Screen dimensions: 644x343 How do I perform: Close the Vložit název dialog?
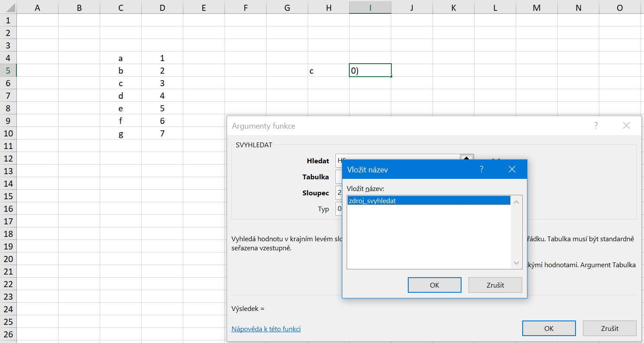click(x=512, y=169)
